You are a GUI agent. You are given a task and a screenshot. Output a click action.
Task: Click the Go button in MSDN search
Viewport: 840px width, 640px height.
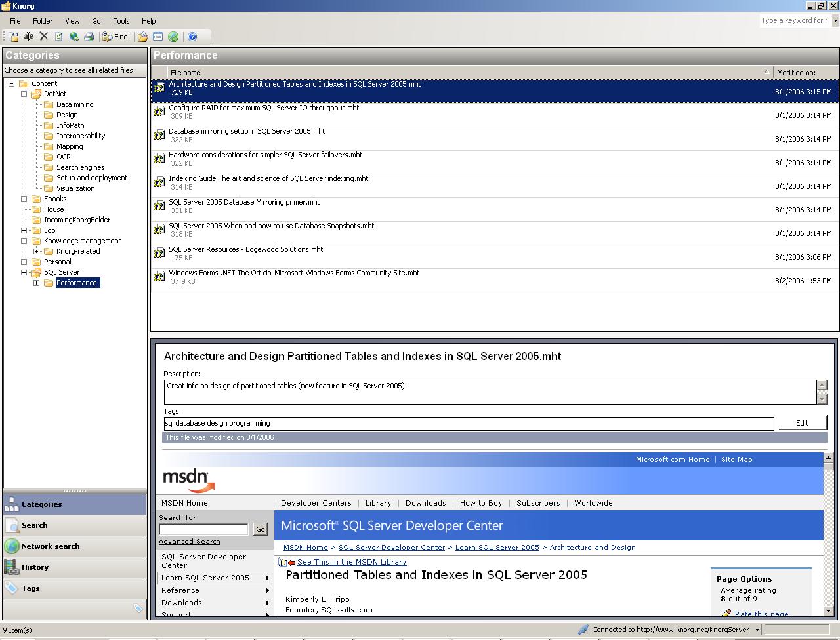click(x=261, y=529)
